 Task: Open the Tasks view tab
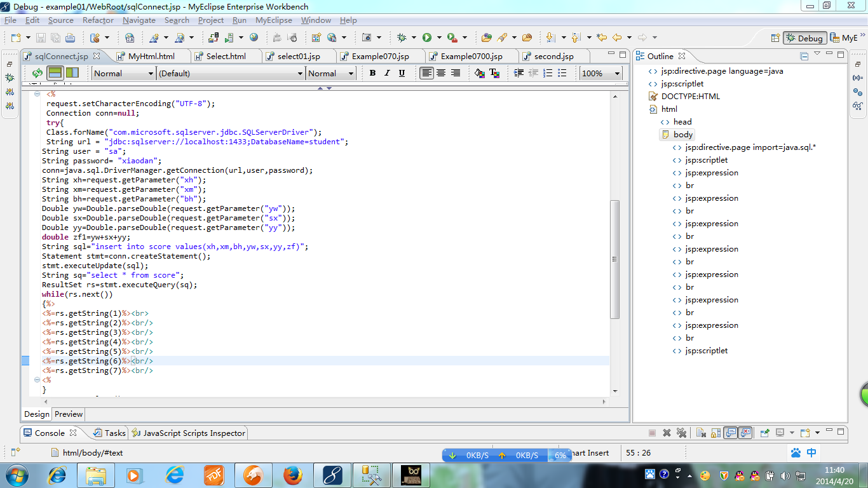tap(109, 433)
